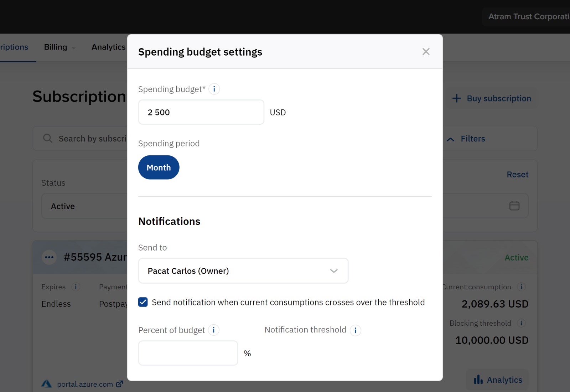Open the calendar date picker icon

click(x=514, y=206)
